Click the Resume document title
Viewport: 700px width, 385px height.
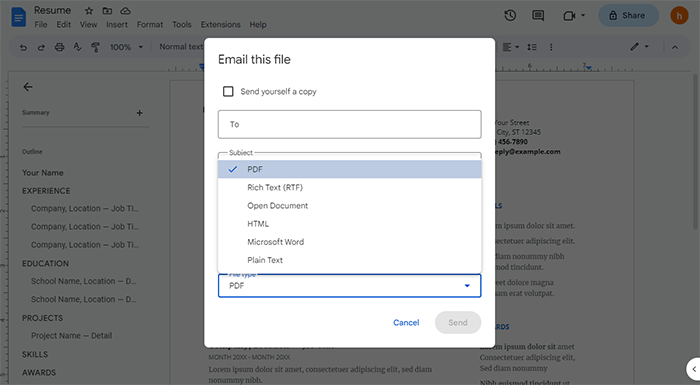click(x=53, y=10)
